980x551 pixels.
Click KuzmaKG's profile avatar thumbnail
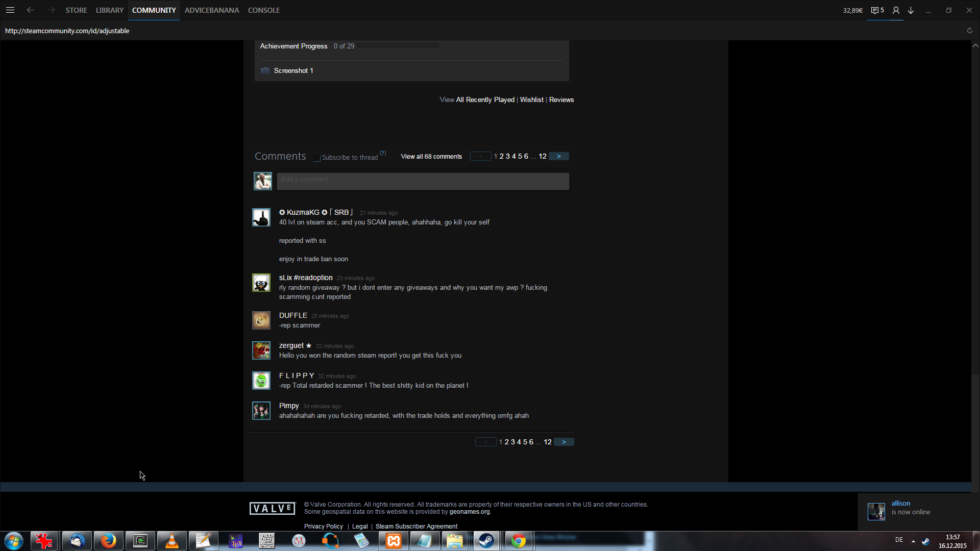click(x=261, y=217)
